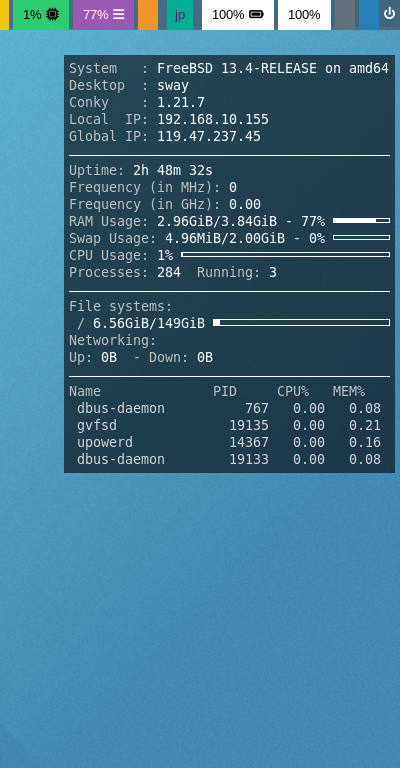Click the 0.21 MEM% value for gvfsd
Viewport: 400px width, 768px height.
click(x=365, y=425)
